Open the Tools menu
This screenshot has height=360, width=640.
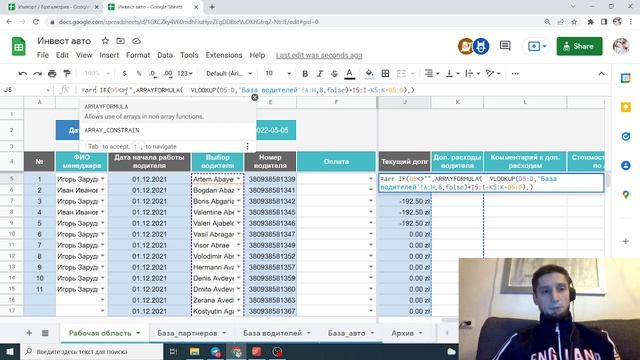click(189, 55)
